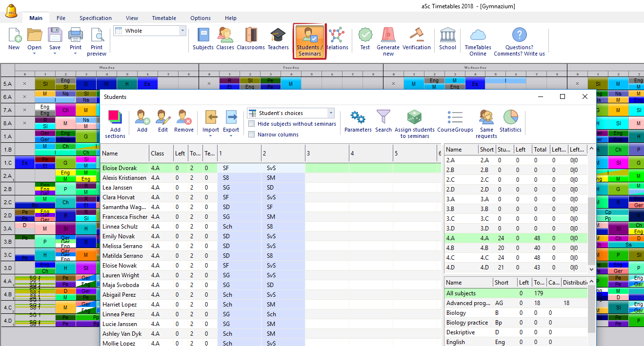Open the Timetable menu tab

point(163,18)
